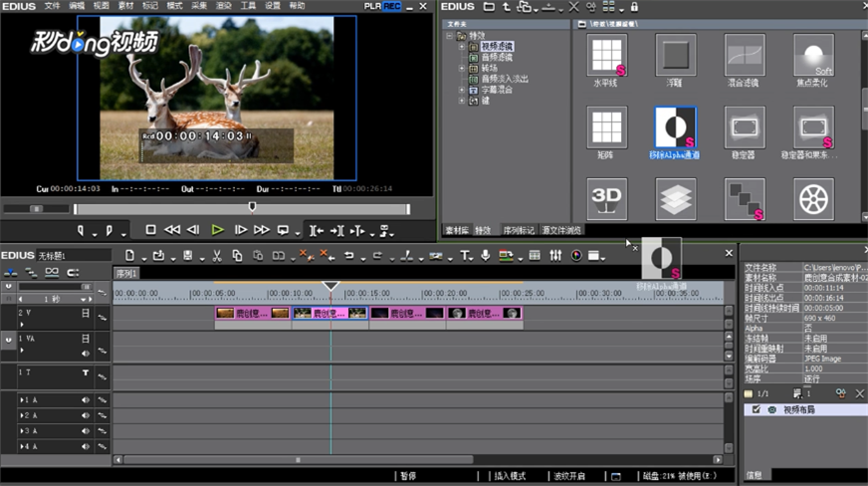
Task: Toggle video visibility on 2 V track
Action: click(x=86, y=314)
